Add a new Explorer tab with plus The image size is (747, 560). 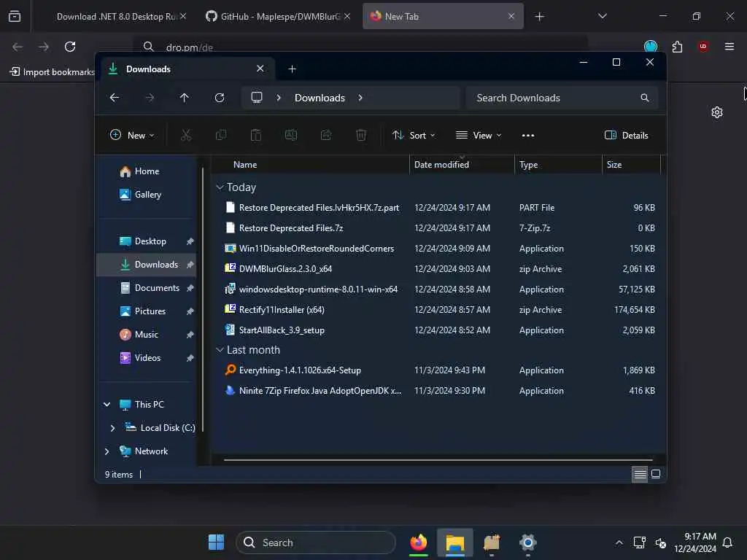tap(292, 69)
